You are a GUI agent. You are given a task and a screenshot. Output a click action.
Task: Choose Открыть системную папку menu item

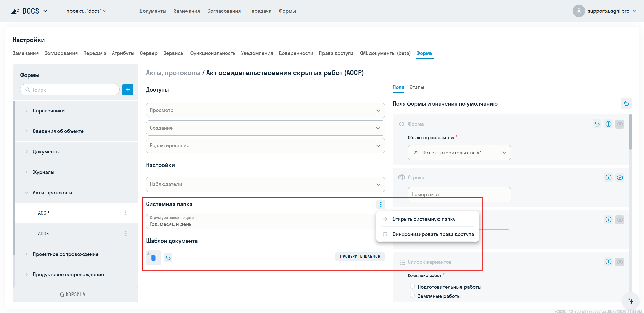point(427,219)
